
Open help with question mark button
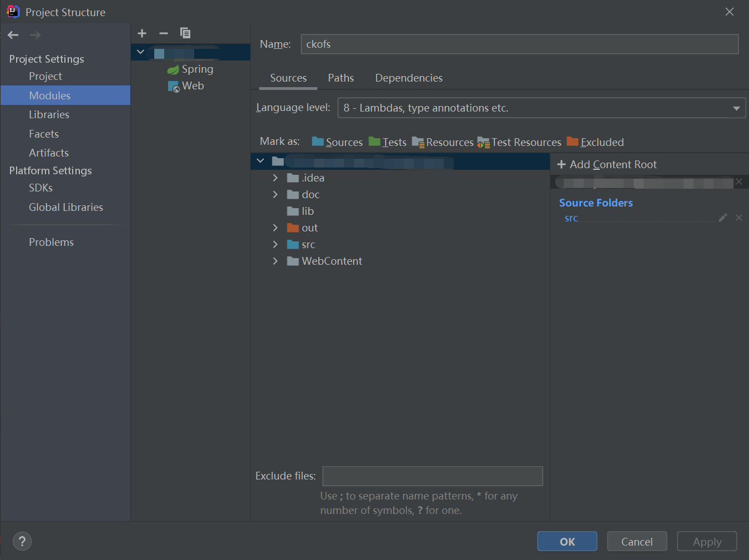(x=22, y=541)
